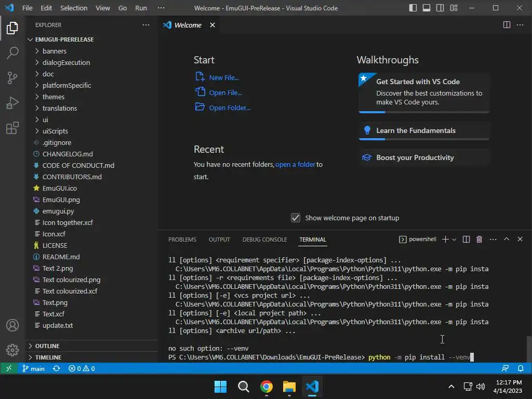Open editor more actions ellipsis
This screenshot has height=399, width=532.
pos(520,25)
